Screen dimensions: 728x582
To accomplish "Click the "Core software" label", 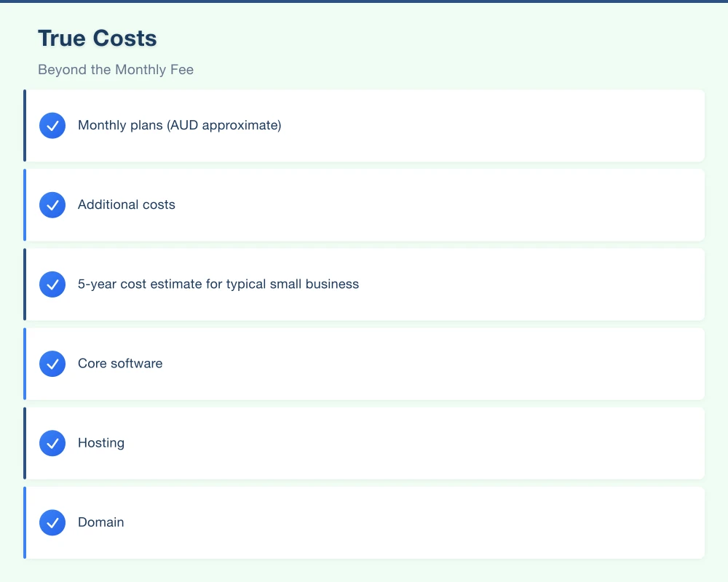I will coord(120,364).
